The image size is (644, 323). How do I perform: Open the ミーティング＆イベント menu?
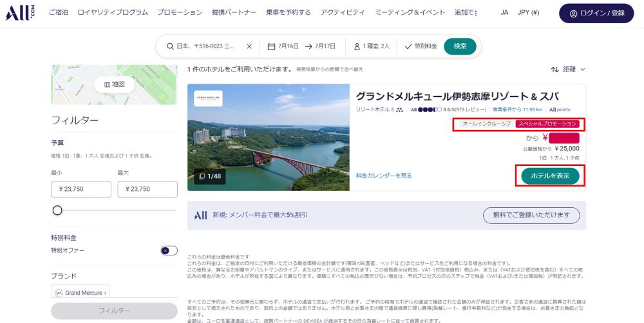coord(410,13)
